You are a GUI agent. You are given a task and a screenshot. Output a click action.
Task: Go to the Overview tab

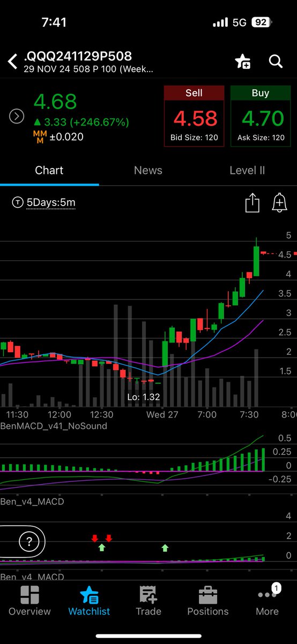[x=29, y=601]
